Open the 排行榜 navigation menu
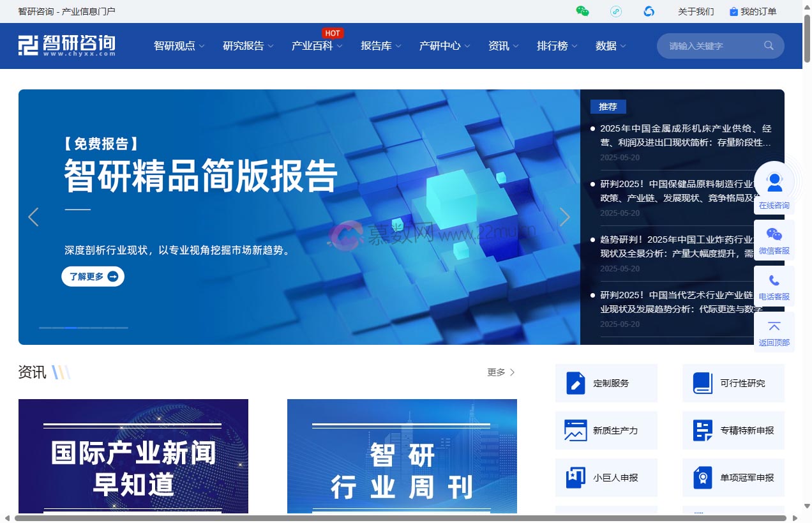Image resolution: width=812 pixels, height=523 pixels. 552,45
